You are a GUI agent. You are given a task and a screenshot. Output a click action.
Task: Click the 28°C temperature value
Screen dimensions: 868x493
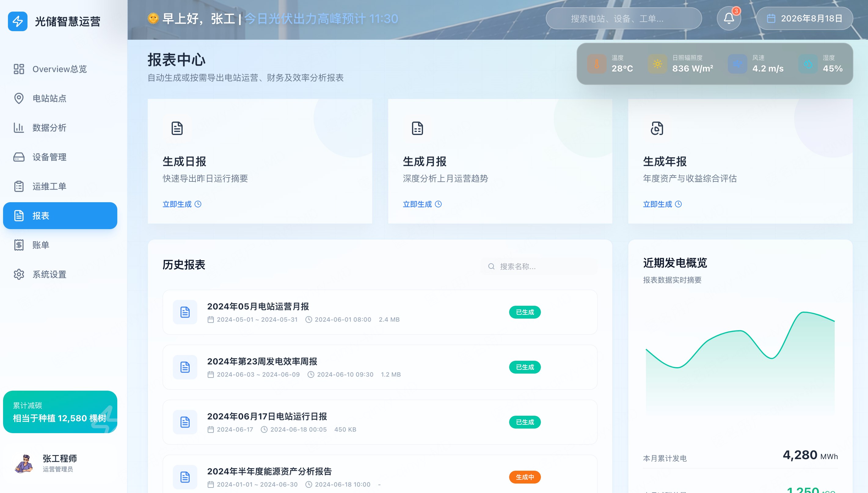622,68
